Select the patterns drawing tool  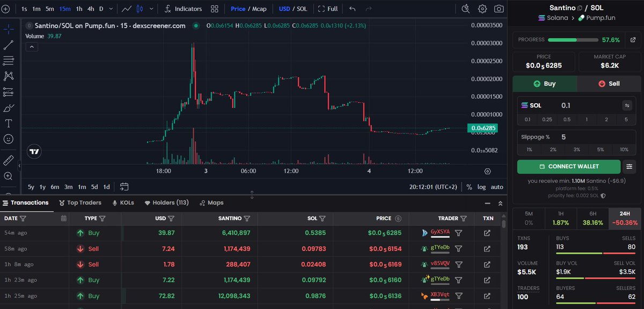point(9,76)
